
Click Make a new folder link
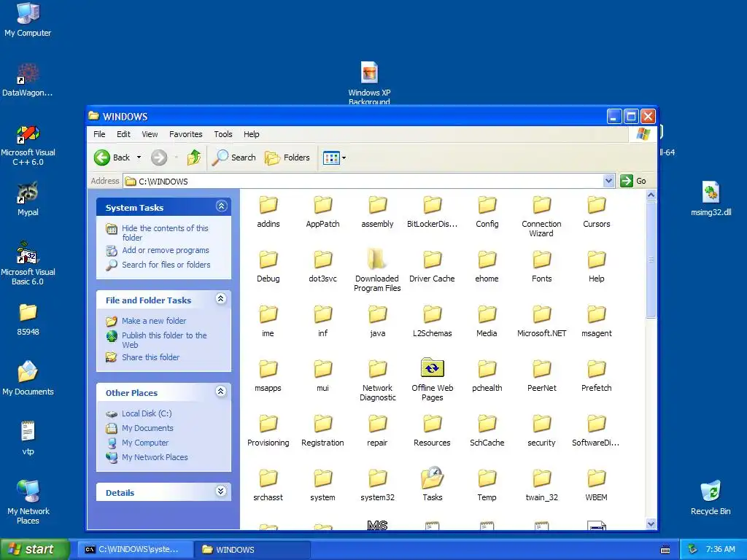154,321
